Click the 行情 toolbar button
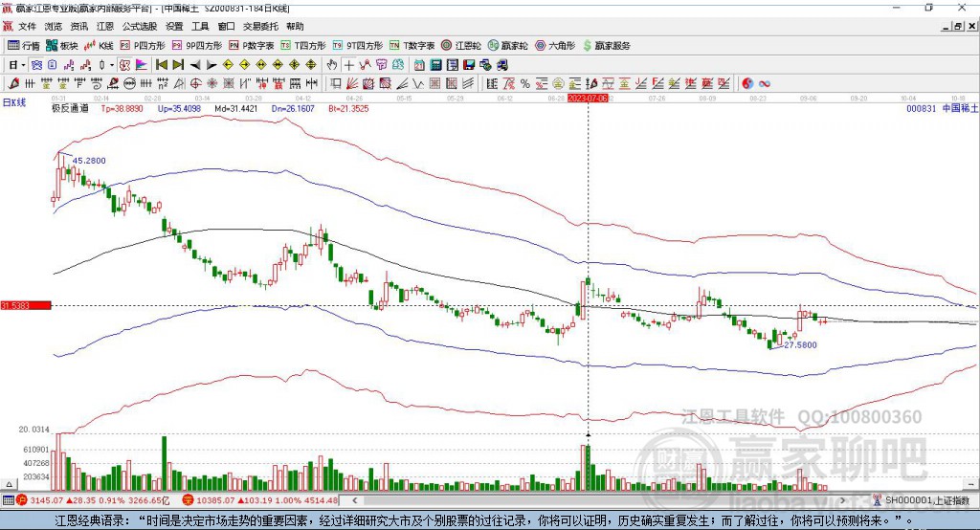The height and width of the screenshot is (530, 980). (24, 46)
